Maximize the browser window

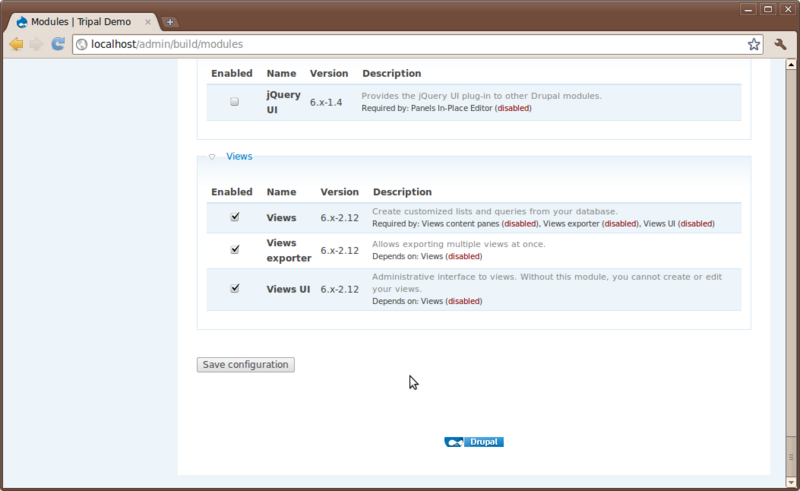click(x=768, y=9)
